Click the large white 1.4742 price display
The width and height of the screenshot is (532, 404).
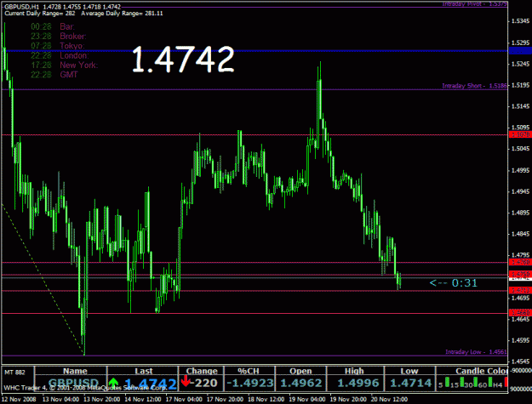pos(183,60)
